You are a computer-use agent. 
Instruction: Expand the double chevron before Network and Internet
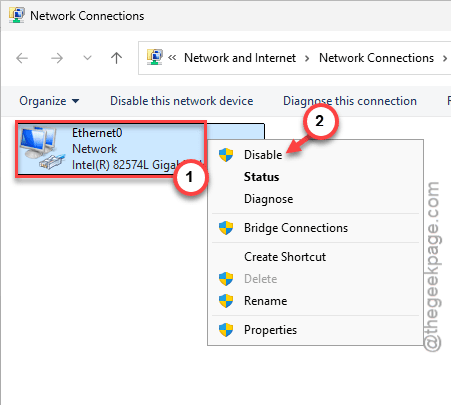click(x=172, y=58)
